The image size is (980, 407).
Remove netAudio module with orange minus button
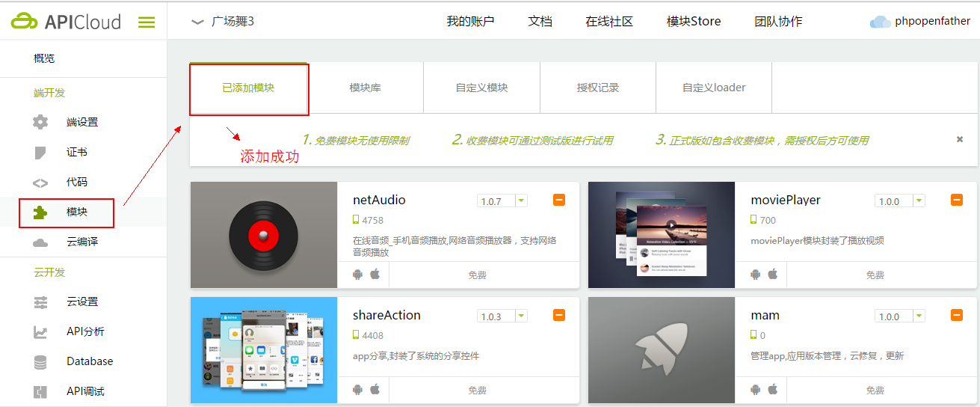[559, 200]
